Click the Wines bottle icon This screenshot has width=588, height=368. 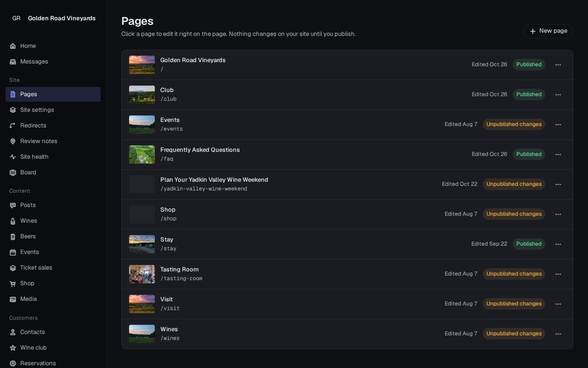pos(13,221)
